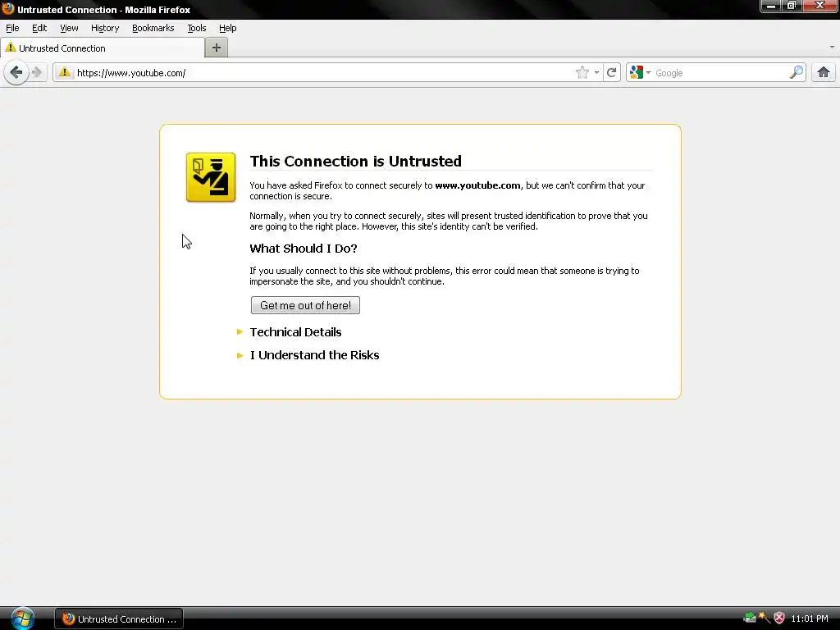Viewport: 840px width, 630px height.
Task: Open the File menu
Action: tap(12, 28)
